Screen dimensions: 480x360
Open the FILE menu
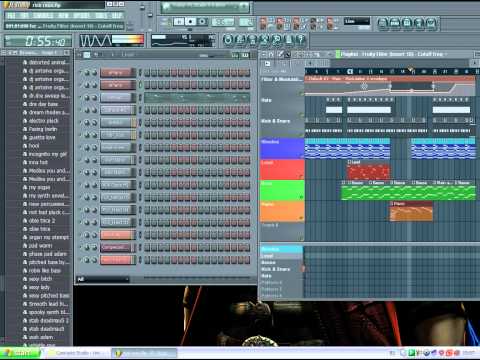pyautogui.click(x=11, y=16)
